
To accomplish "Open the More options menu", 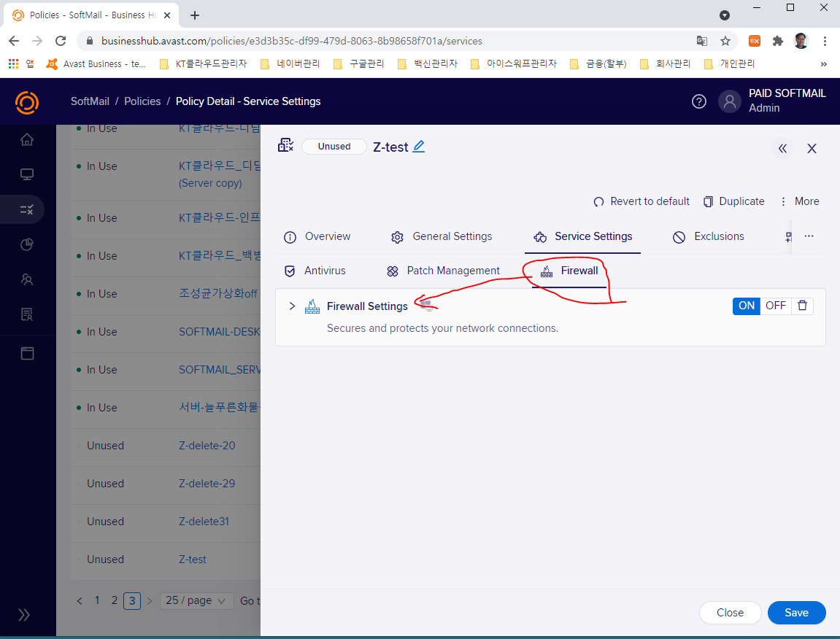I will 799,201.
